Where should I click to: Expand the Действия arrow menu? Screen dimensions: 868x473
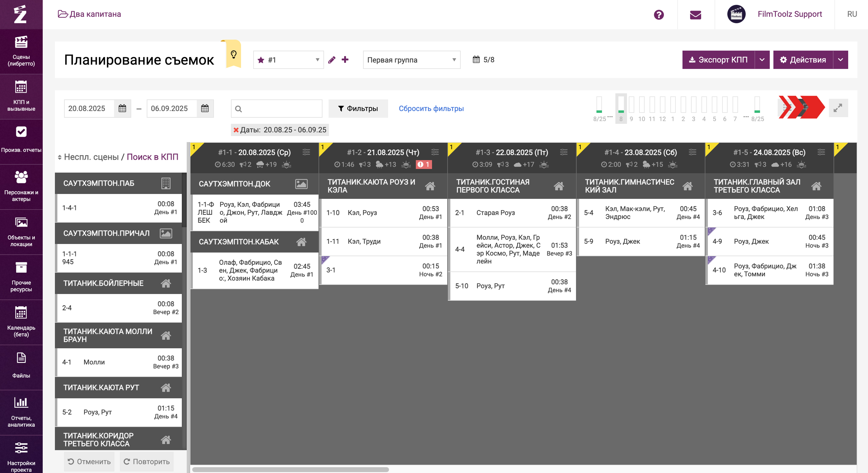click(840, 60)
